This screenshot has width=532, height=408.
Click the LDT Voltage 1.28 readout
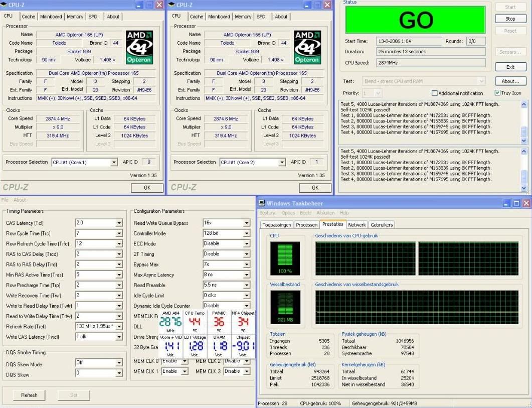[x=195, y=346]
